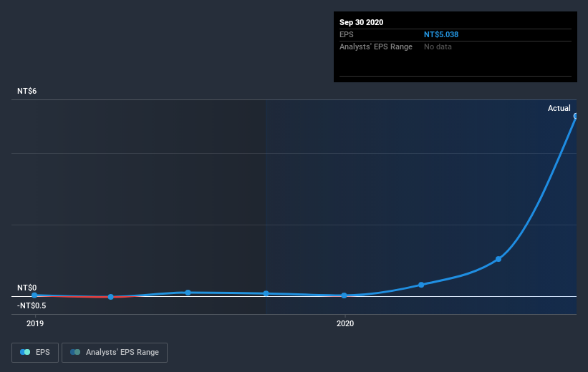Click the NT$0 axis label
The height and width of the screenshot is (372, 588).
point(26,288)
